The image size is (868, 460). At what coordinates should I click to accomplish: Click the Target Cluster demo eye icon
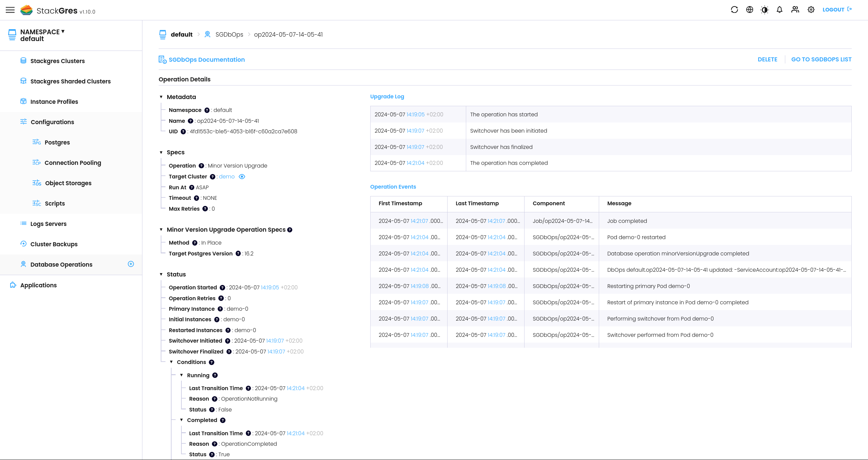[x=243, y=176]
